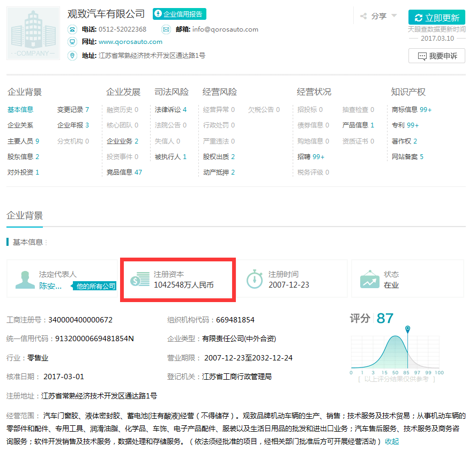Select 资质证书 0 nav item
The height and width of the screenshot is (459, 476).
358,141
